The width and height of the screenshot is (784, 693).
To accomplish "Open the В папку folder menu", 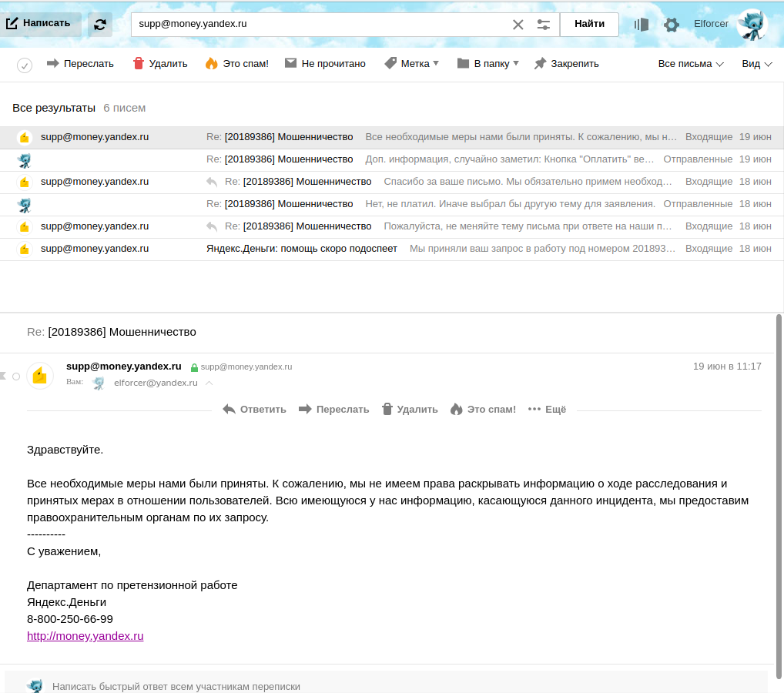I will tap(489, 64).
